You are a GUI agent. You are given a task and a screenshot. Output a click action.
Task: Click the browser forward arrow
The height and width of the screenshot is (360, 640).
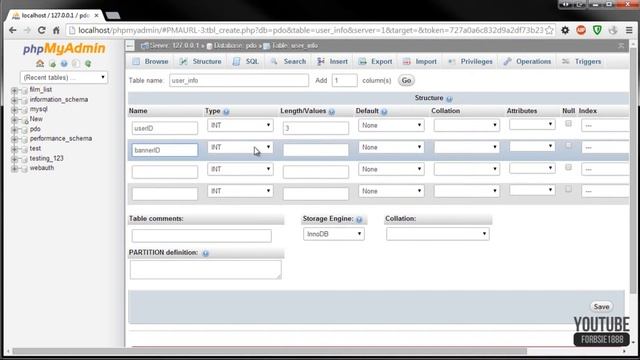[27, 30]
